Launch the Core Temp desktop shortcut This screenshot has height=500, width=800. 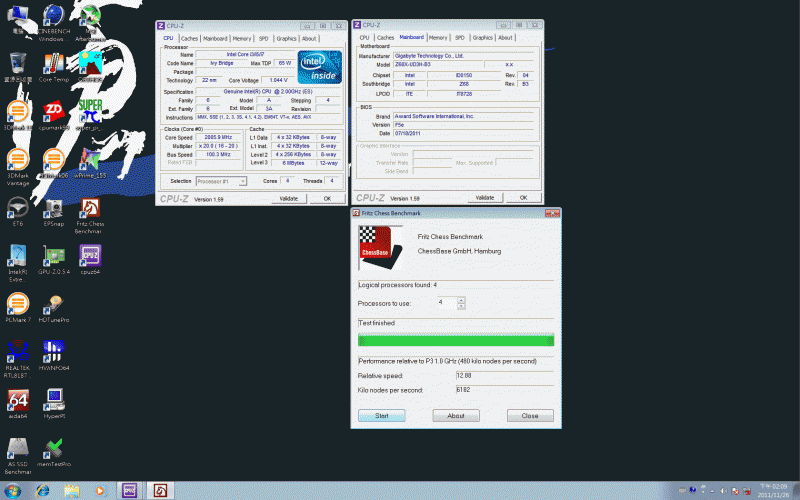tap(54, 67)
